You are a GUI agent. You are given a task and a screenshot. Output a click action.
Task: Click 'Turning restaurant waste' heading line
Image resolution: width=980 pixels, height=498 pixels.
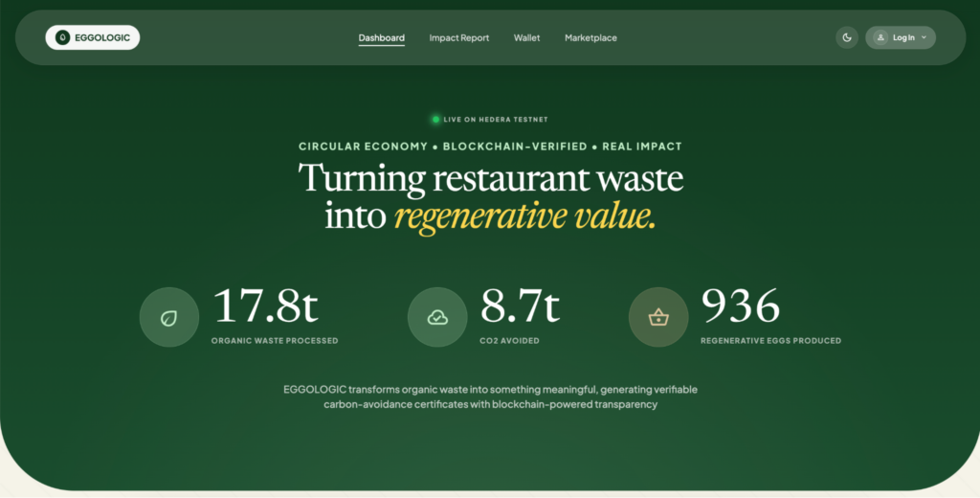tap(491, 178)
